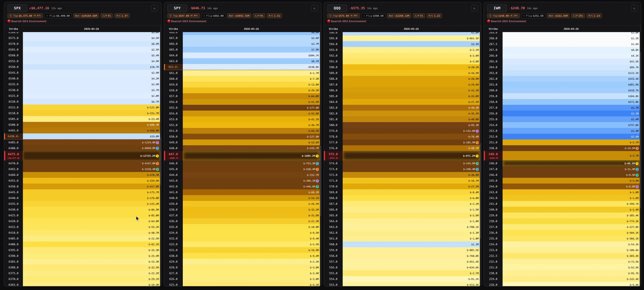
Task: Click rank 1 badge on QQQ 575.0 row
Action: tap(477, 156)
